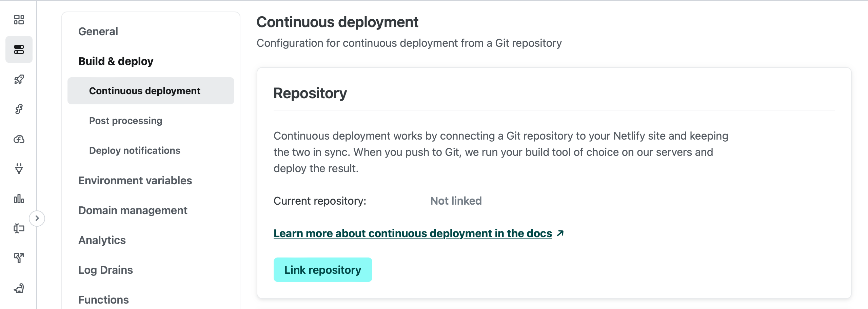Open the Deploys rocket icon
The height and width of the screenshot is (309, 868).
click(x=19, y=79)
